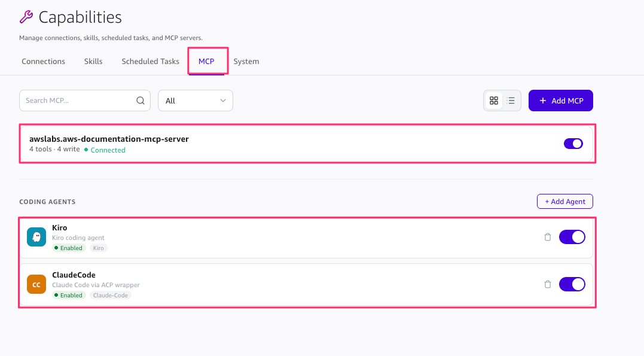Click the Kiro ghost avatar icon
This screenshot has width=644, height=356.
click(x=36, y=237)
